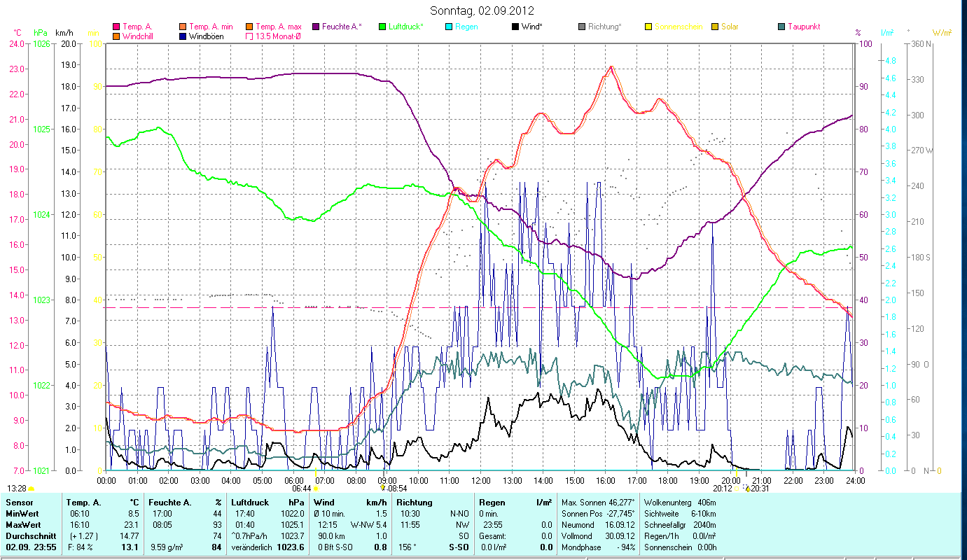Click the marker icon next to 08:54
Screen dimensions: 967x560
coord(382,488)
